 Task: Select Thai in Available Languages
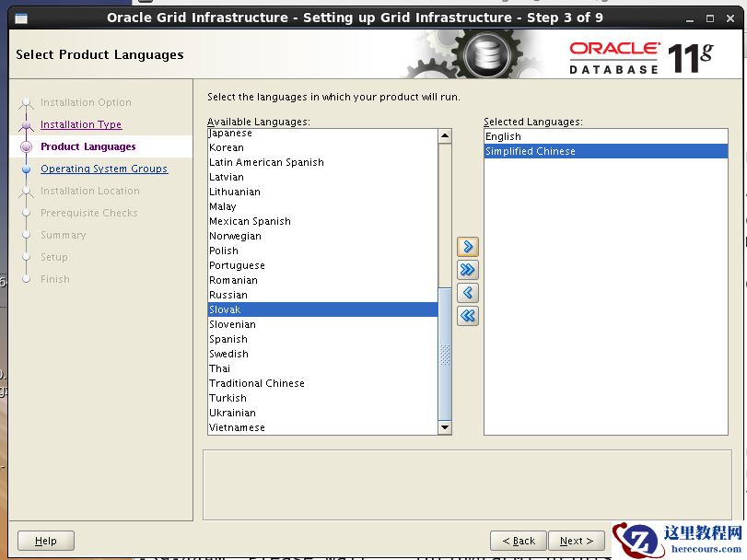click(x=322, y=368)
